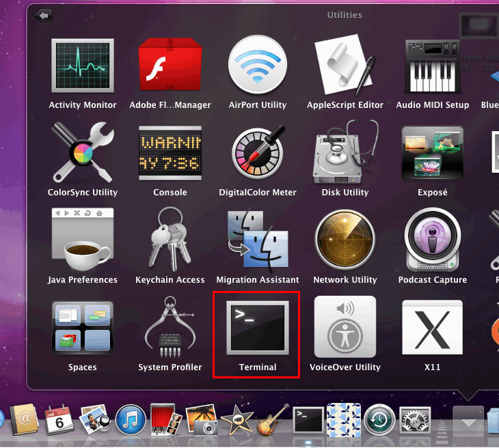The image size is (499, 448).
Task: Open Time Machine in the Dock
Action: pos(379,420)
